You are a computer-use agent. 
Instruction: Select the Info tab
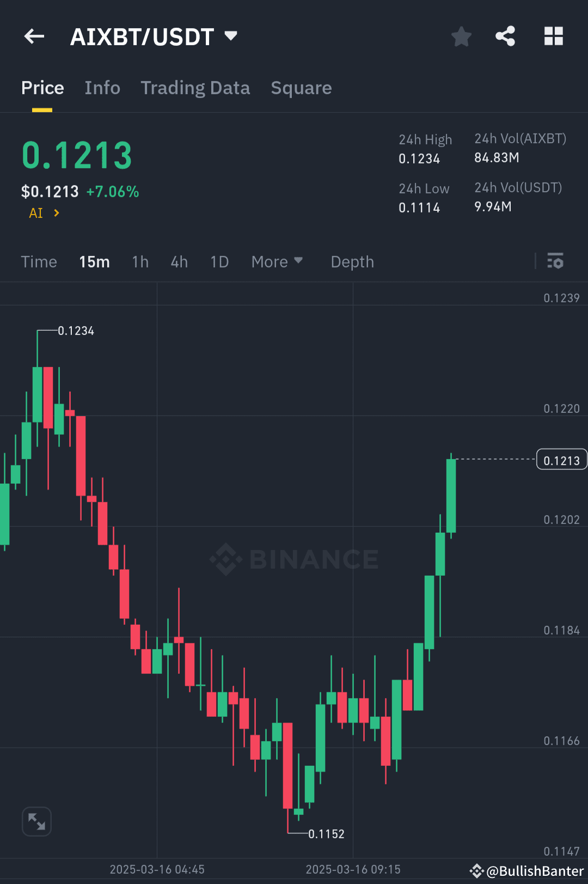pyautogui.click(x=102, y=88)
